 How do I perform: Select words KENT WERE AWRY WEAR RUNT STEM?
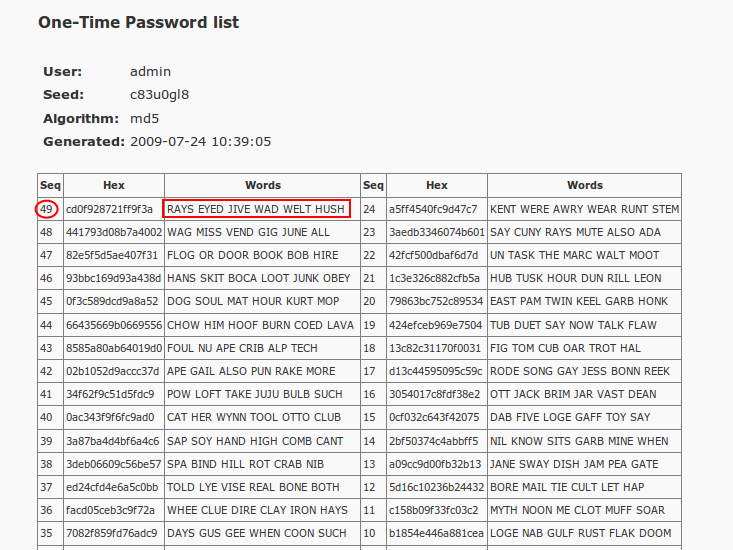tap(584, 209)
